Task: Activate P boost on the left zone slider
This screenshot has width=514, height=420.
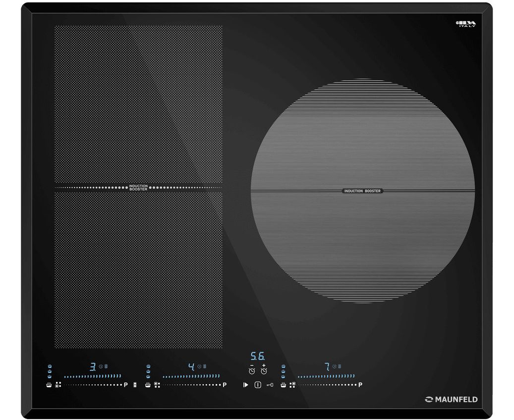Action: pos(126,385)
